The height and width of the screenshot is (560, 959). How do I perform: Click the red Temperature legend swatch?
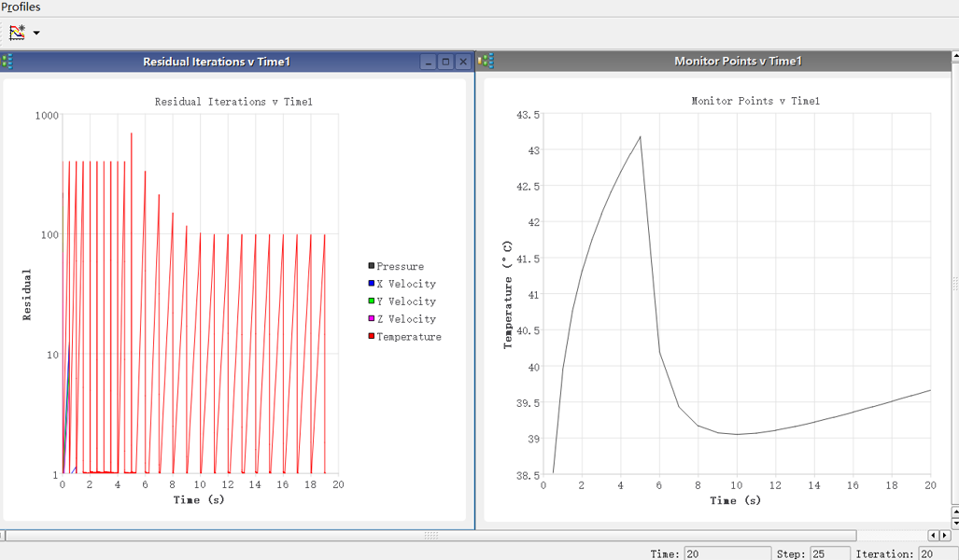click(x=372, y=337)
